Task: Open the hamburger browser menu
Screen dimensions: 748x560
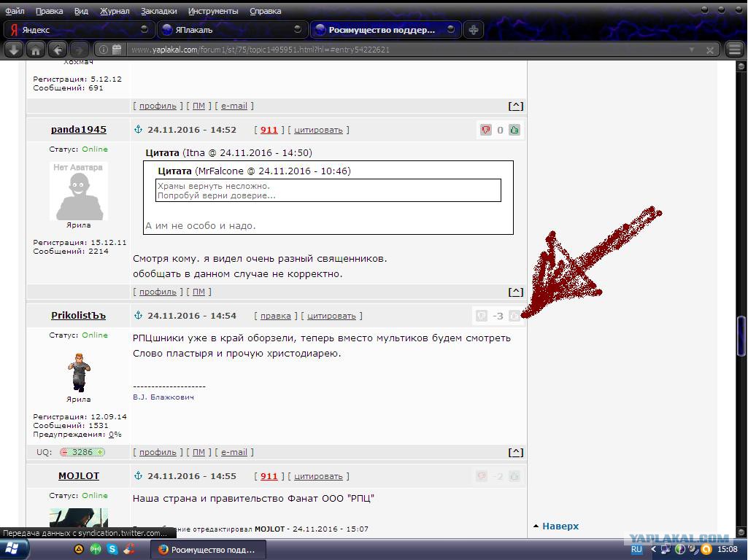Action: point(735,49)
